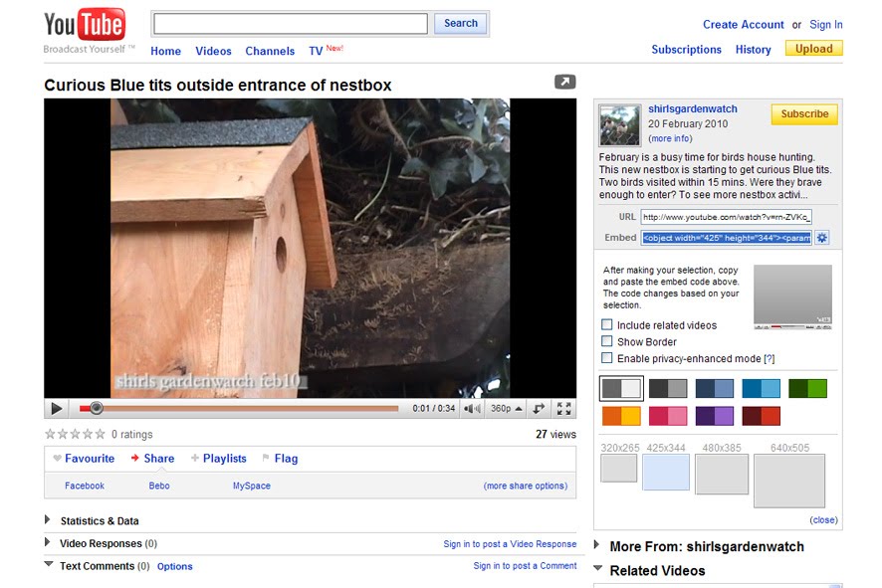Subscribe to shirlsgardenwatch
The width and height of the screenshot is (882, 588).
point(804,114)
